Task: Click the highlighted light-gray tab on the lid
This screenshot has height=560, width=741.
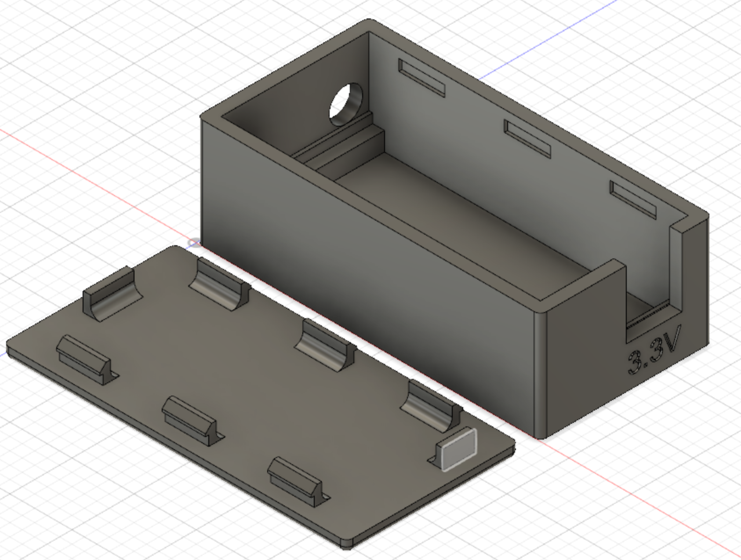Action: point(459,449)
